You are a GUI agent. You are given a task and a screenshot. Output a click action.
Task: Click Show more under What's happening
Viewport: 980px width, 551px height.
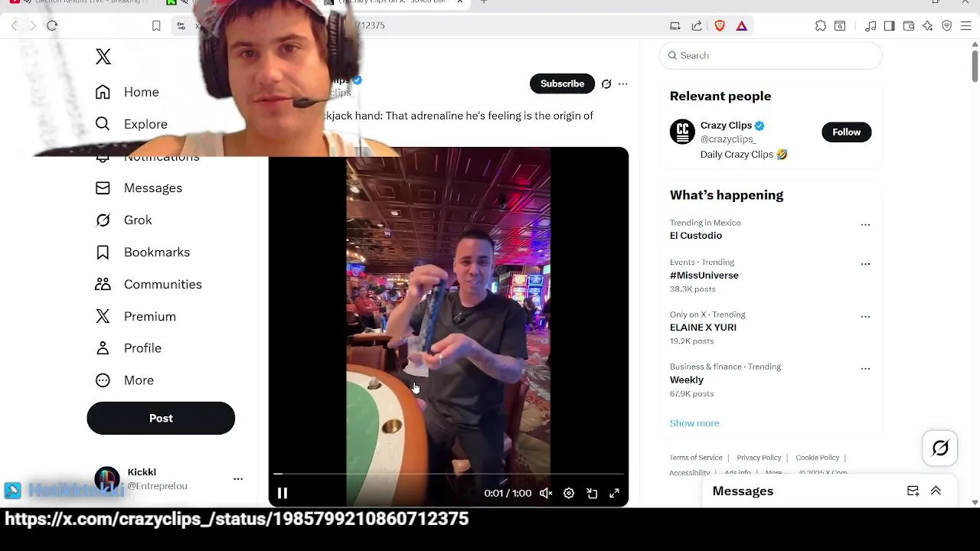pyautogui.click(x=694, y=423)
